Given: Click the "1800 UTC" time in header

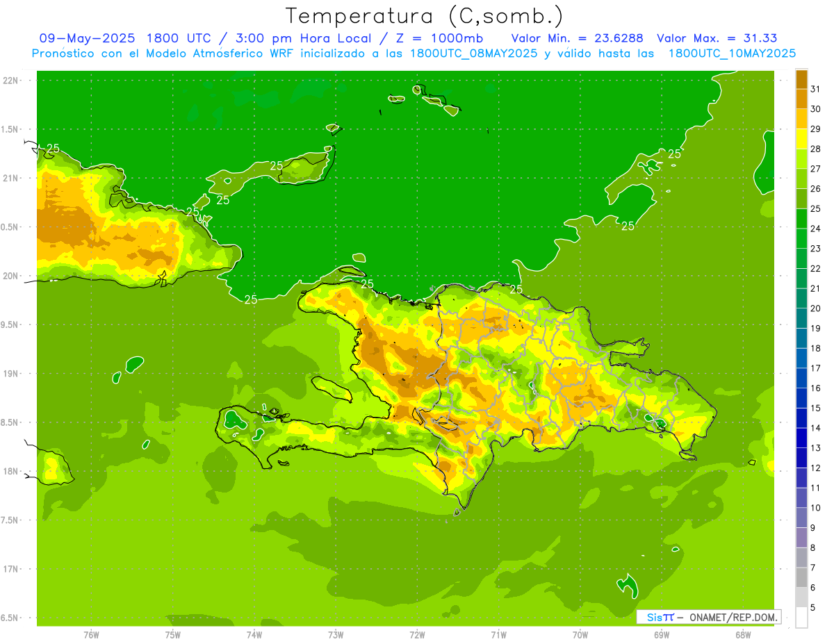Looking at the screenshot, I should point(179,38).
